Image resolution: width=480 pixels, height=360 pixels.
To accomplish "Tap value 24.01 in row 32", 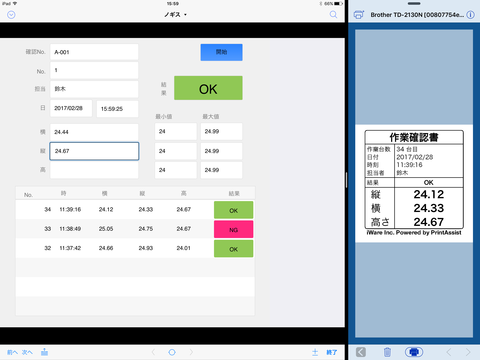I will (184, 248).
